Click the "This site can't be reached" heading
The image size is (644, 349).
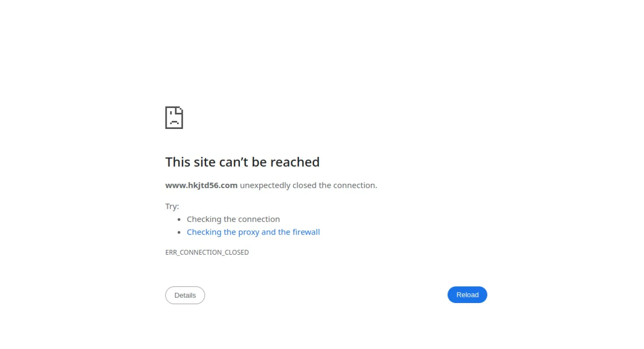point(242,162)
